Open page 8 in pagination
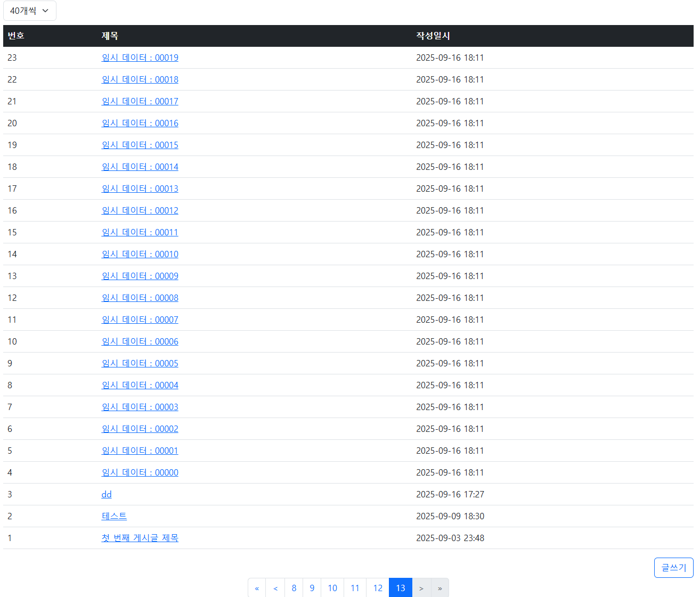This screenshot has width=700, height=597. pos(294,588)
